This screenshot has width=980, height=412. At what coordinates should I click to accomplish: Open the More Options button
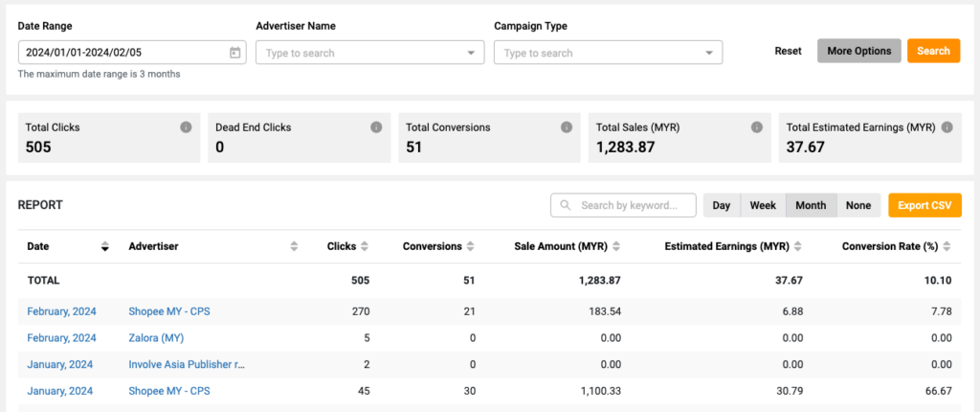[x=858, y=51]
